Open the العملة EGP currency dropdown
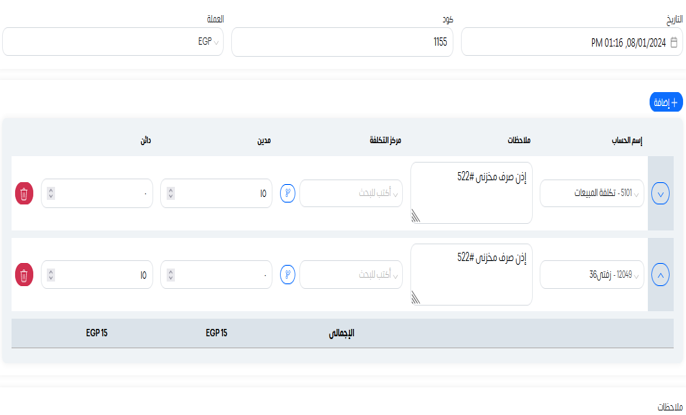The height and width of the screenshot is (415, 686). (111, 42)
